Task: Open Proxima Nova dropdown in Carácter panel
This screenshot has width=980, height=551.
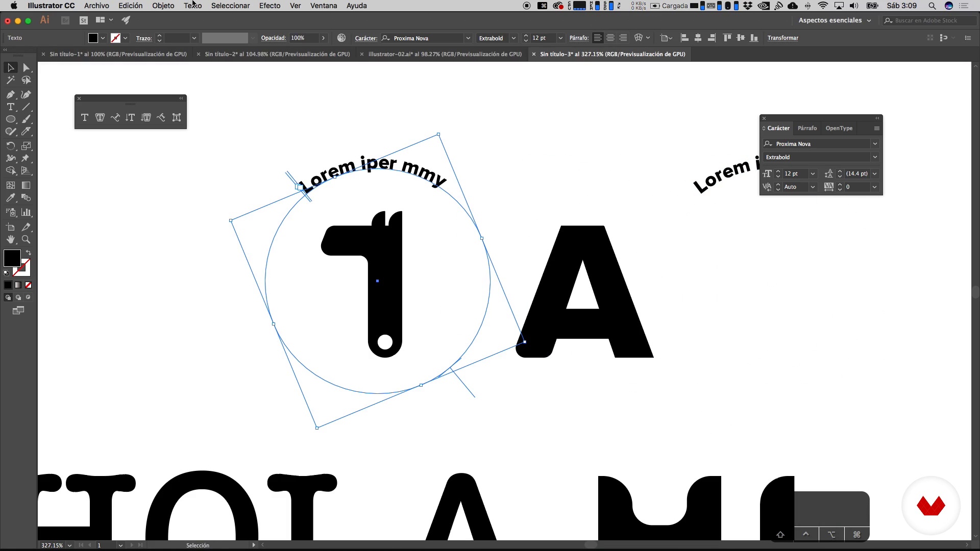Action: point(875,144)
